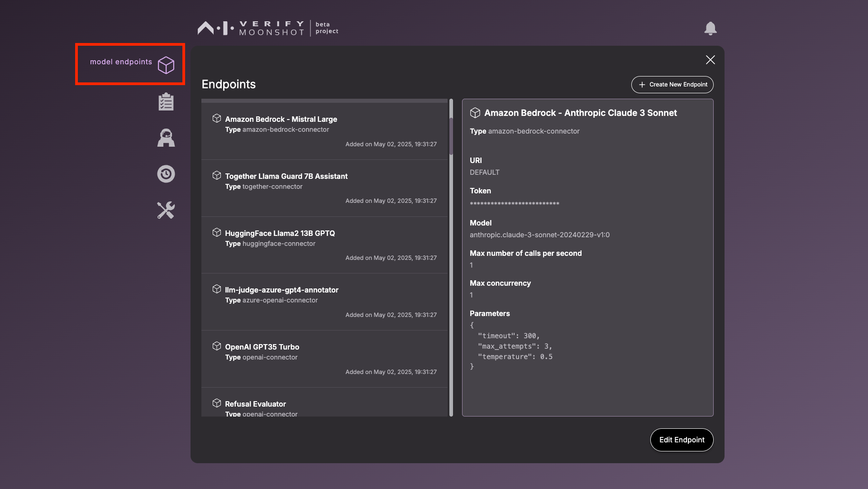
Task: Click Type amazon-bedrock-connector in details panel
Action: (x=525, y=131)
